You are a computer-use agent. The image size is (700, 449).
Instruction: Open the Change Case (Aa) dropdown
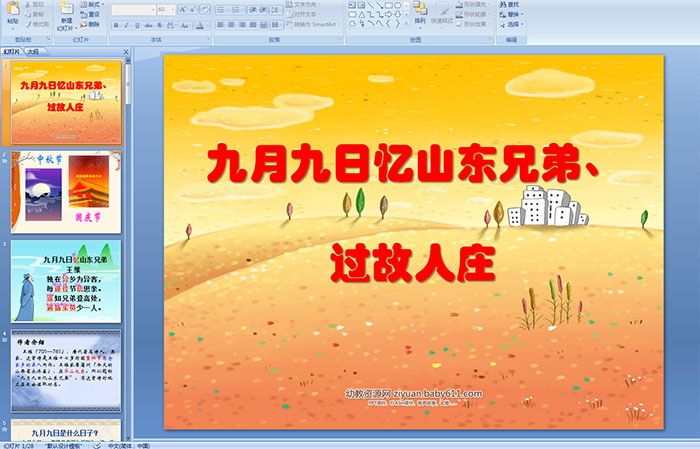(x=185, y=25)
